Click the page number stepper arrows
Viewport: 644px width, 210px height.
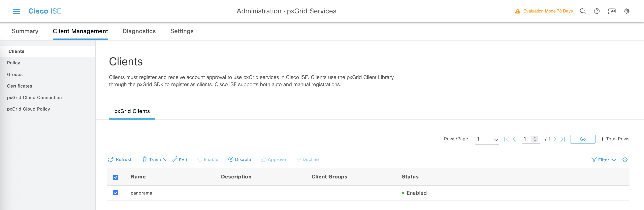(534, 139)
